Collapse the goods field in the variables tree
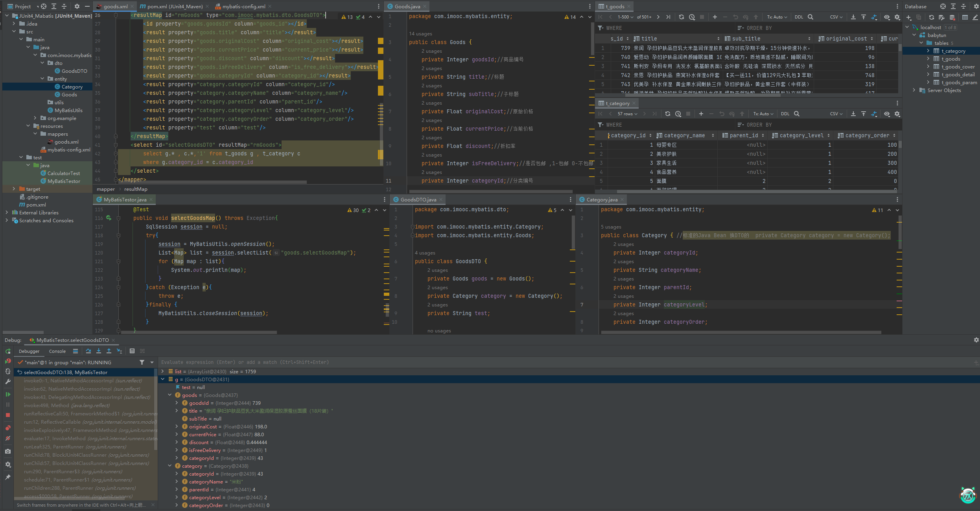980x511 pixels. click(170, 395)
